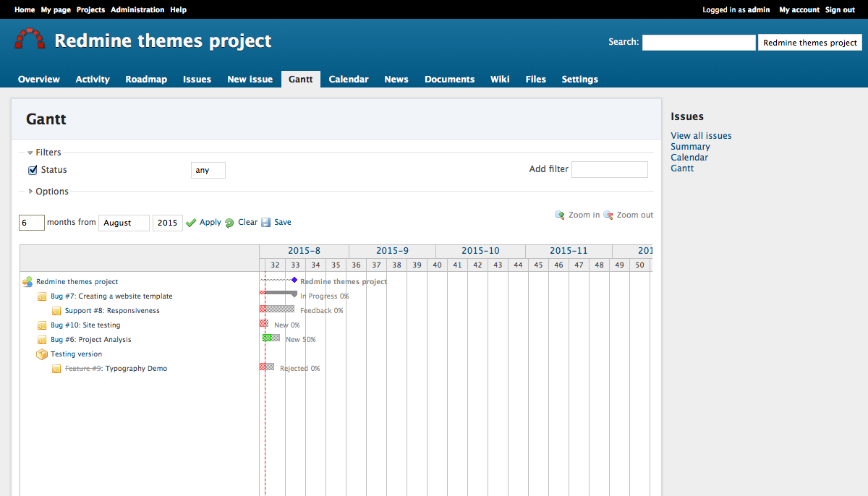Click the green progress bar of Bug #6
Screen dimensions: 868x496
pyautogui.click(x=267, y=338)
